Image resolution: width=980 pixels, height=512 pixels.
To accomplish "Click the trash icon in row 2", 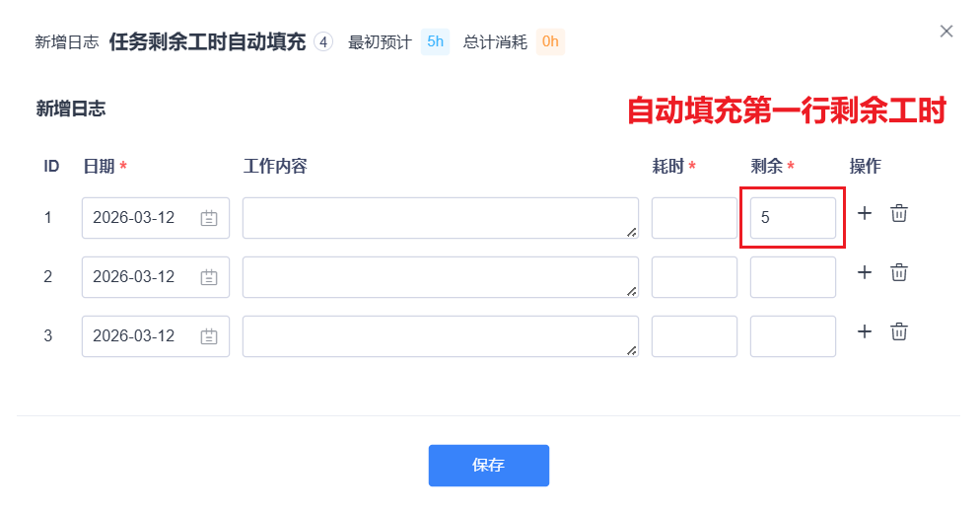I will (899, 272).
